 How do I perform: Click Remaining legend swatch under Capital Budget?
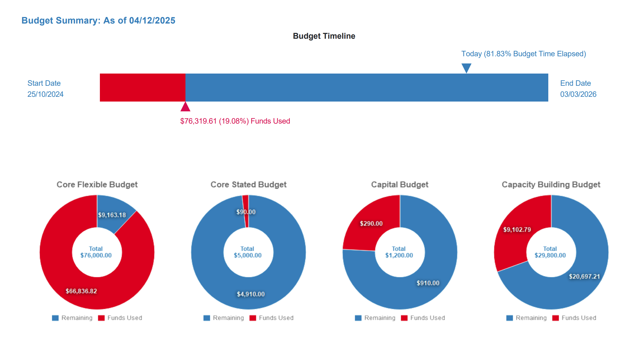[358, 318]
